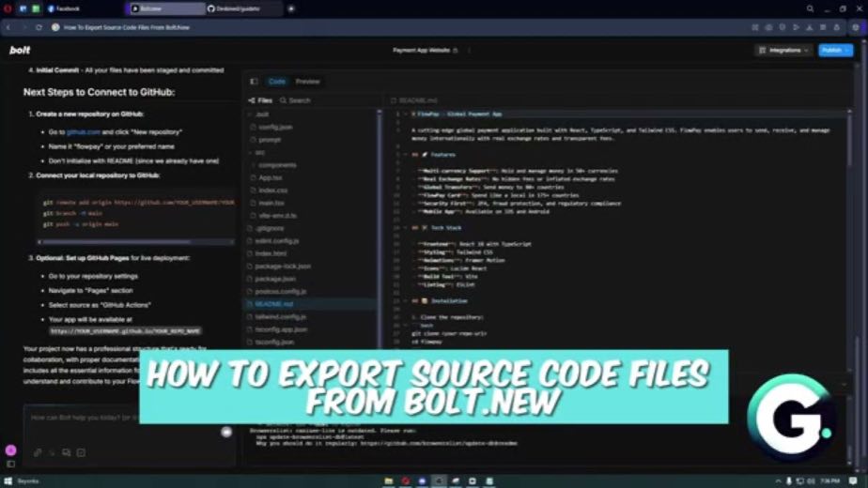The image size is (868, 488).
Task: Click the attach file paperclip icon
Action: 37,452
